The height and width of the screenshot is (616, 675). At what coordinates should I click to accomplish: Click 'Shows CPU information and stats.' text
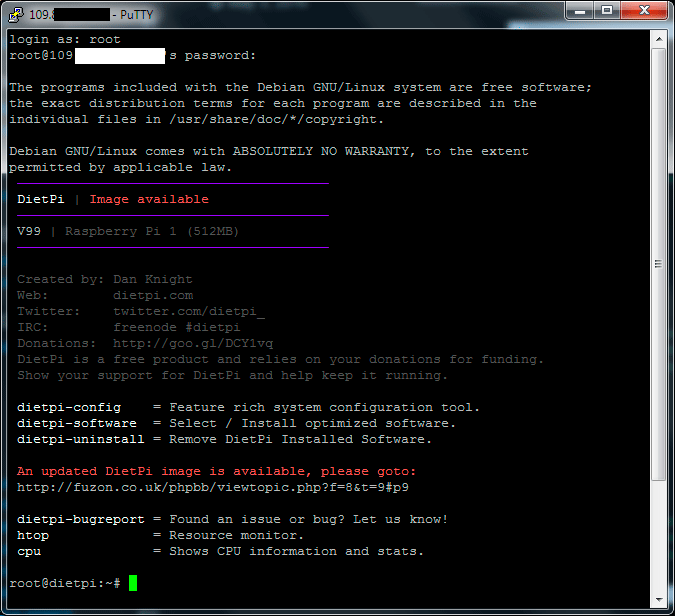coord(296,551)
